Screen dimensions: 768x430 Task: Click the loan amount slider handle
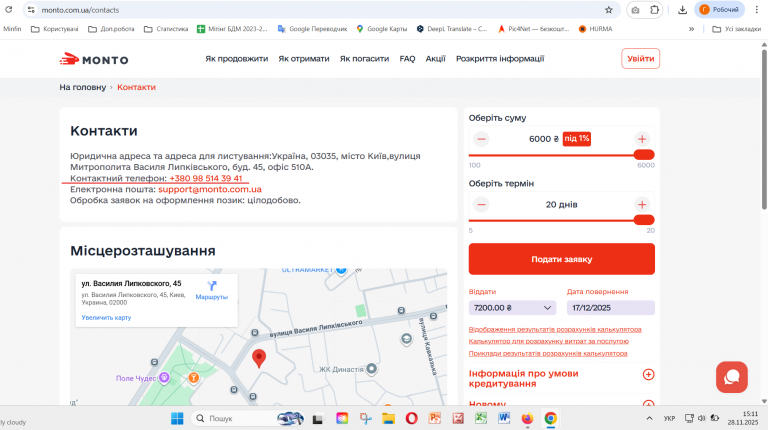(x=644, y=155)
